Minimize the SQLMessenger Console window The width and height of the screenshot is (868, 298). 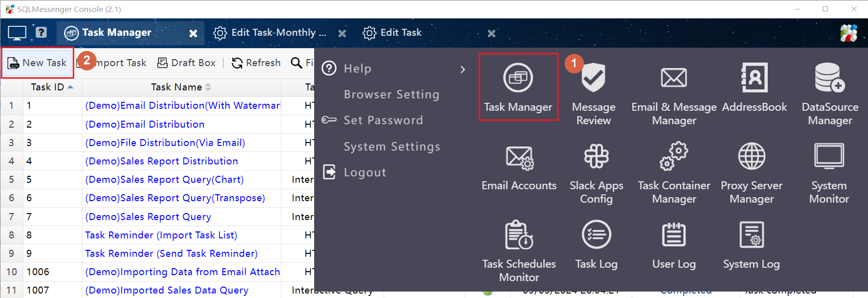tap(798, 9)
